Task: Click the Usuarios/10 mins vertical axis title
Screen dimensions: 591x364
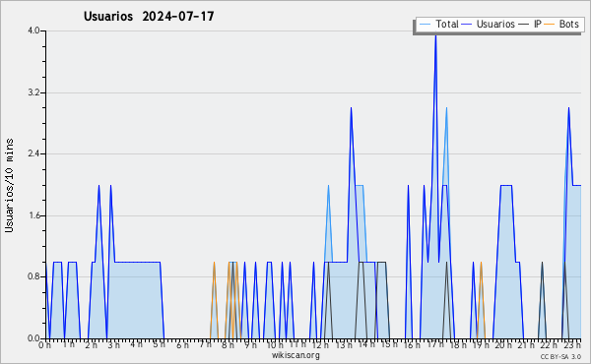Action: 9,186
